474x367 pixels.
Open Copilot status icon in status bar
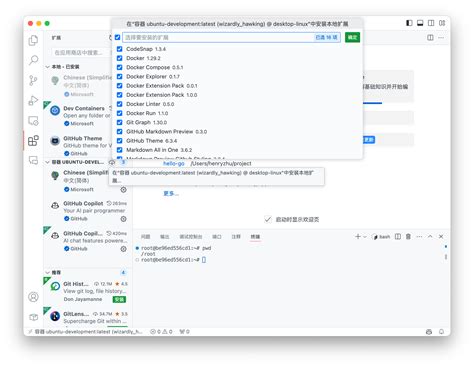[x=429, y=332]
